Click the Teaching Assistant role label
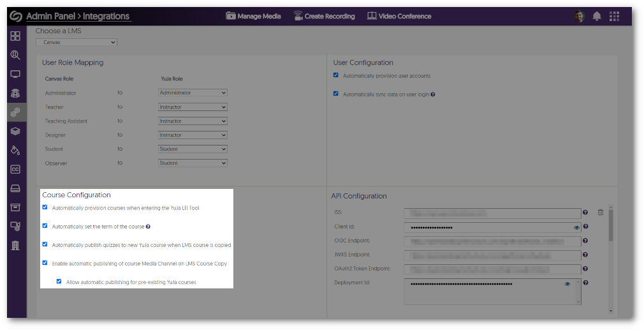644x330 pixels. pyautogui.click(x=66, y=121)
